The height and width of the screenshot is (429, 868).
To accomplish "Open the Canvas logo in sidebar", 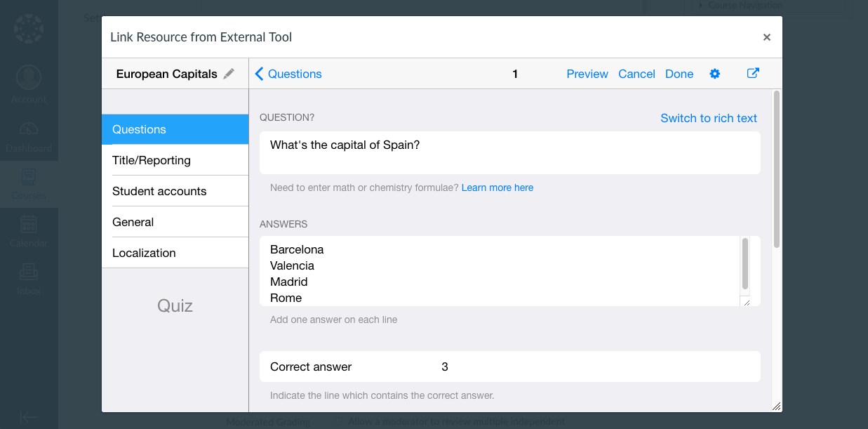I will [29, 29].
